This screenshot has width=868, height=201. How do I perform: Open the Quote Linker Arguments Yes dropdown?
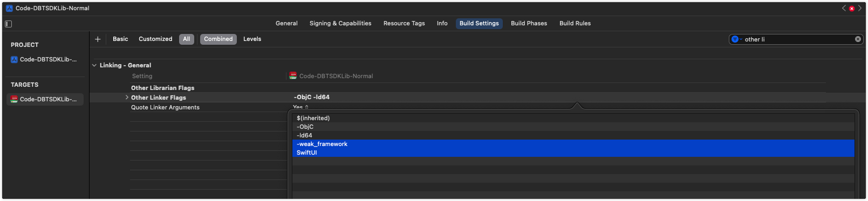click(x=300, y=107)
